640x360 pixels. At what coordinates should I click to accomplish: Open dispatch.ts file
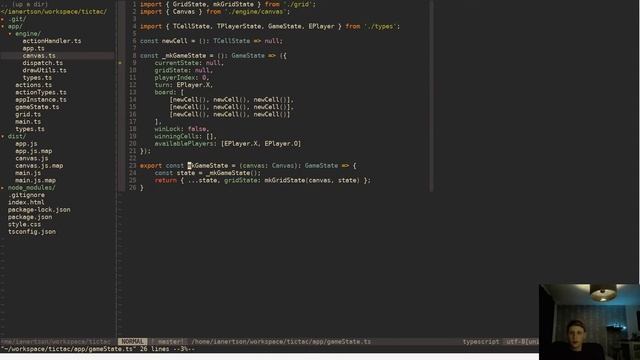point(42,63)
